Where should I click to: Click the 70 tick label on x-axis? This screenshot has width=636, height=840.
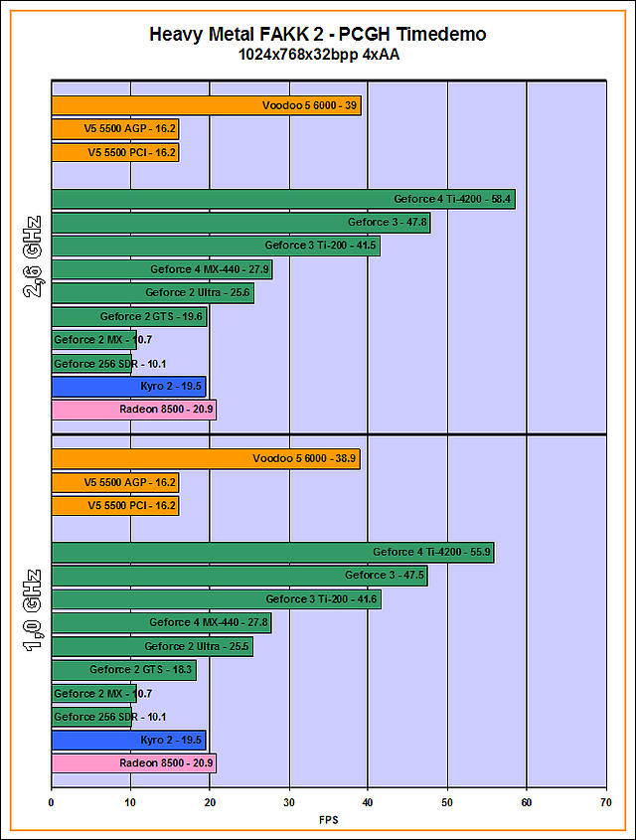[606, 802]
